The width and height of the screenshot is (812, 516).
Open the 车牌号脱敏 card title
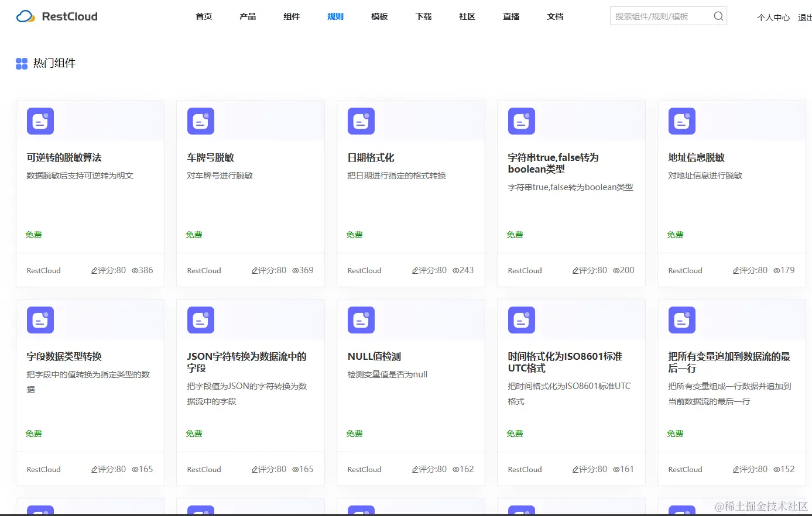click(210, 157)
